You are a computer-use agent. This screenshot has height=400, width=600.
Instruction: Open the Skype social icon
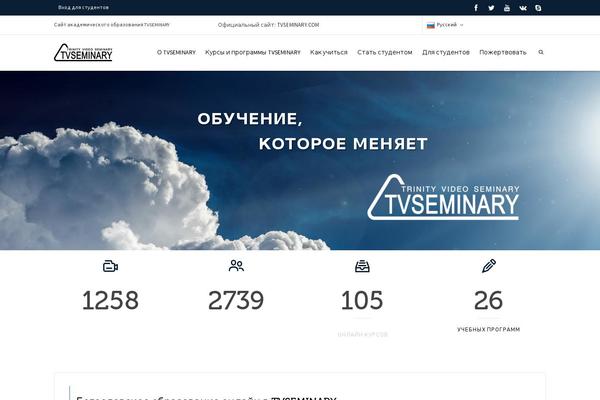click(x=538, y=8)
